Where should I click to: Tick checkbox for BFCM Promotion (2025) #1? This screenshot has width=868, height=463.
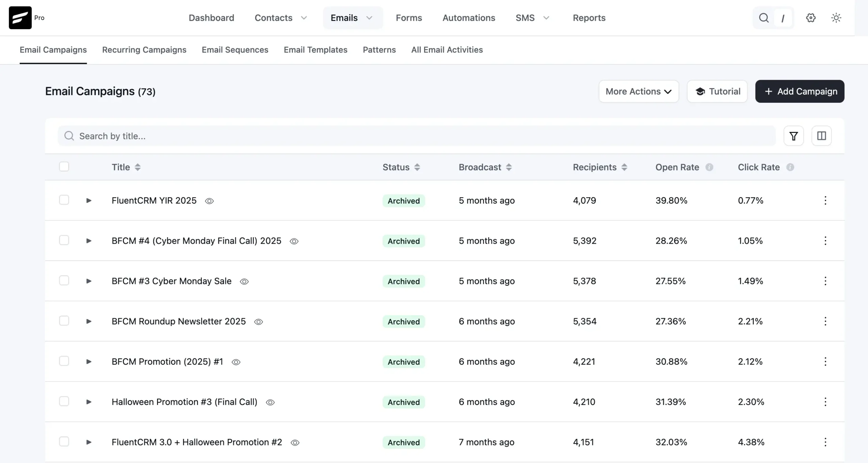(64, 361)
